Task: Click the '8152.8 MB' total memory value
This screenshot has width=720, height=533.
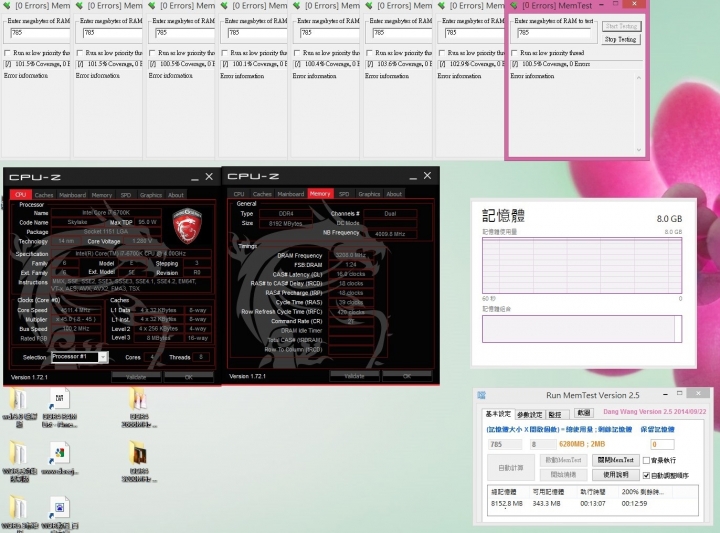Action: click(506, 504)
